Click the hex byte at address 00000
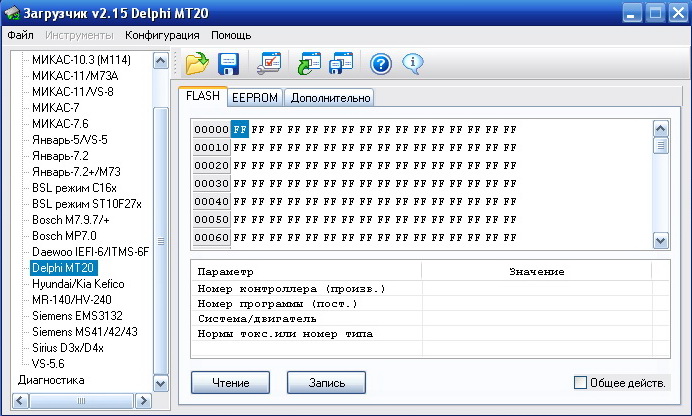Viewport: 692px width, 416px height. [x=240, y=129]
